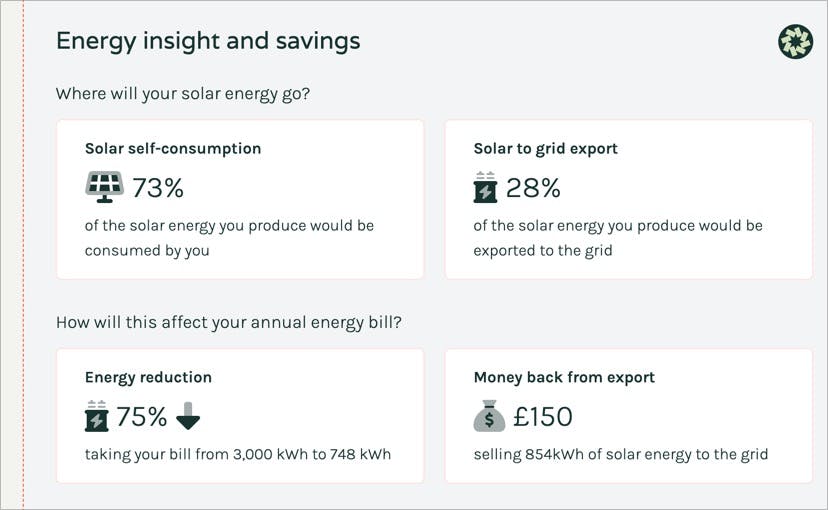The height and width of the screenshot is (510, 828).
Task: Click the Energy insight and savings heading
Action: [208, 41]
